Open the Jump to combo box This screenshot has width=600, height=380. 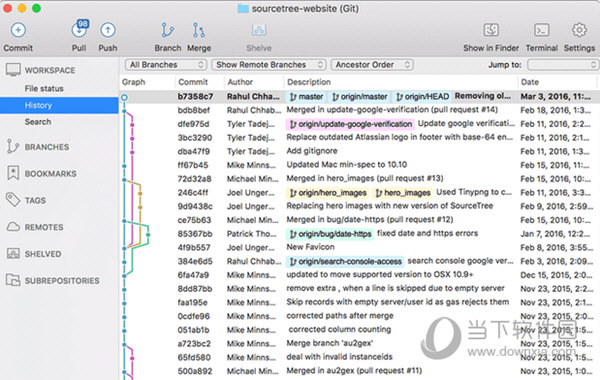562,65
